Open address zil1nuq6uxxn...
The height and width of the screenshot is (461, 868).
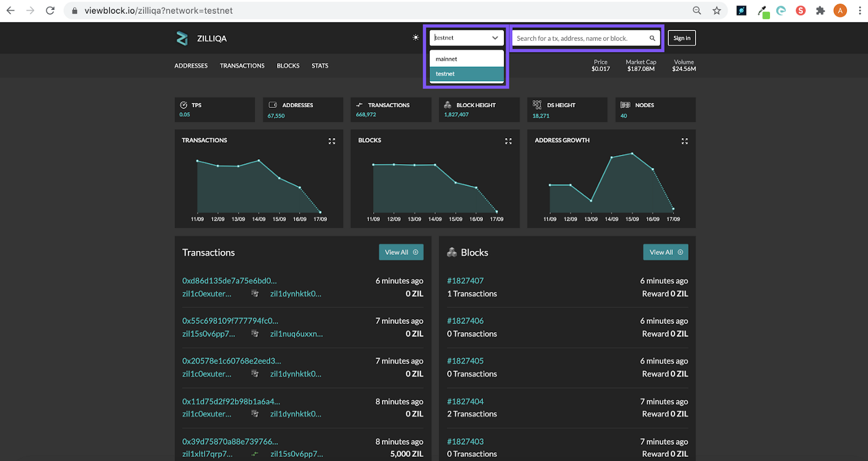[296, 334]
